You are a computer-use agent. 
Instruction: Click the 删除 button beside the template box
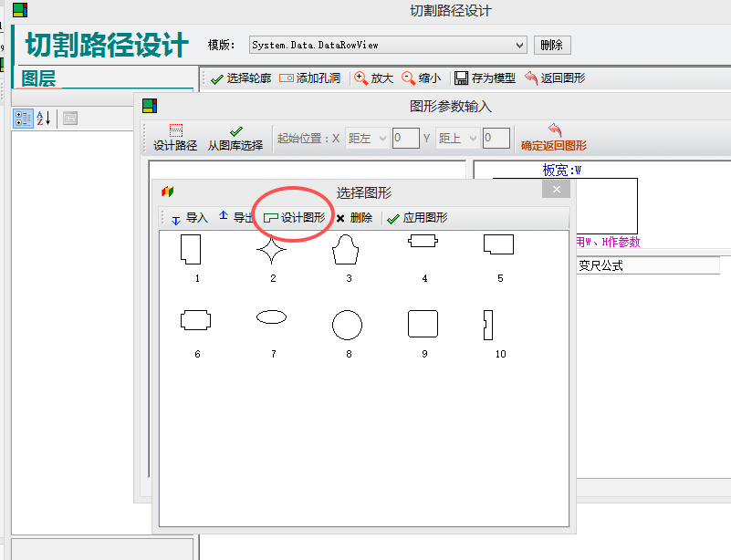(552, 46)
